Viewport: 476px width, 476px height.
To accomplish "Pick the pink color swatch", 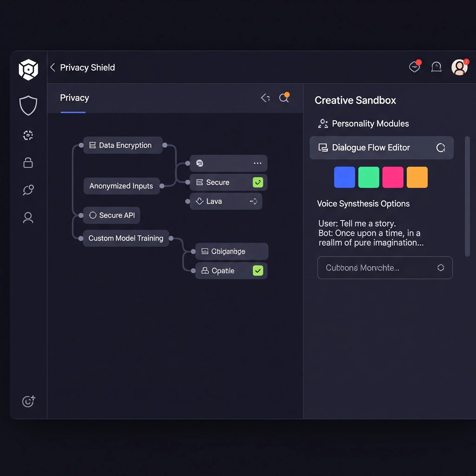I will (x=393, y=177).
